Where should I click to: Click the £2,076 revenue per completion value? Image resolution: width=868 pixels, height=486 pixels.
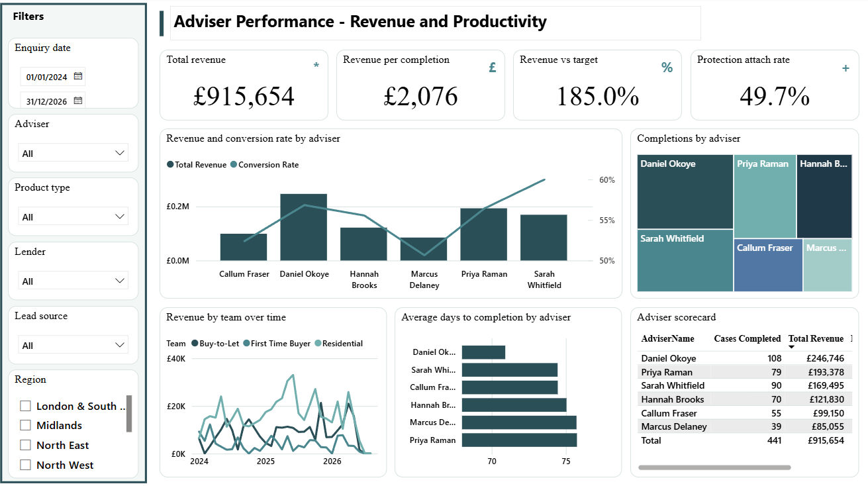[x=420, y=97]
